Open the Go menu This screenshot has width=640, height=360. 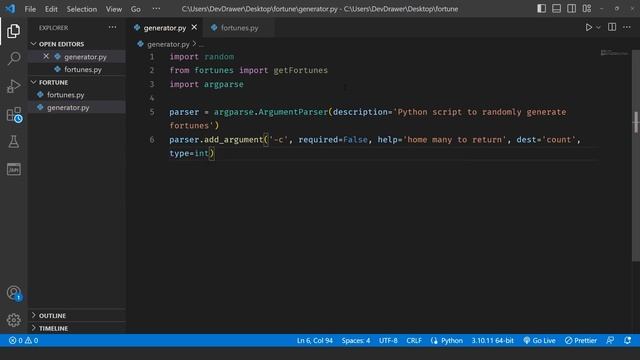pos(136,9)
